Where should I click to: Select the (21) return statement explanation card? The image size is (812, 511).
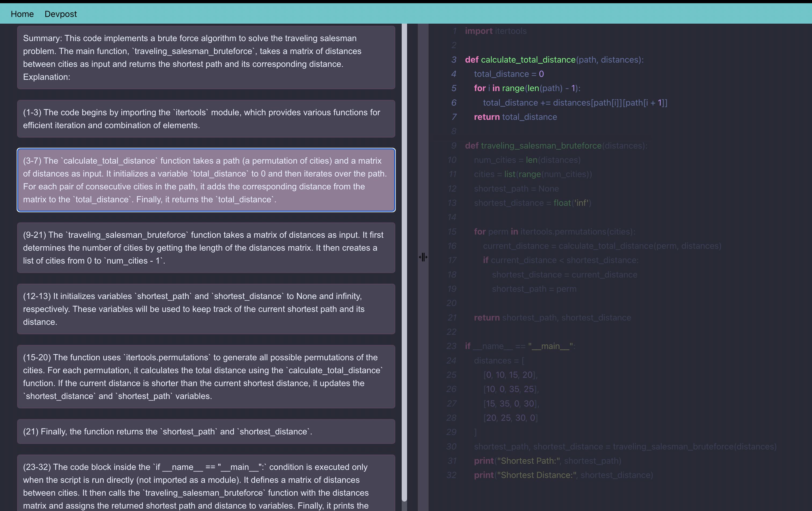click(206, 431)
